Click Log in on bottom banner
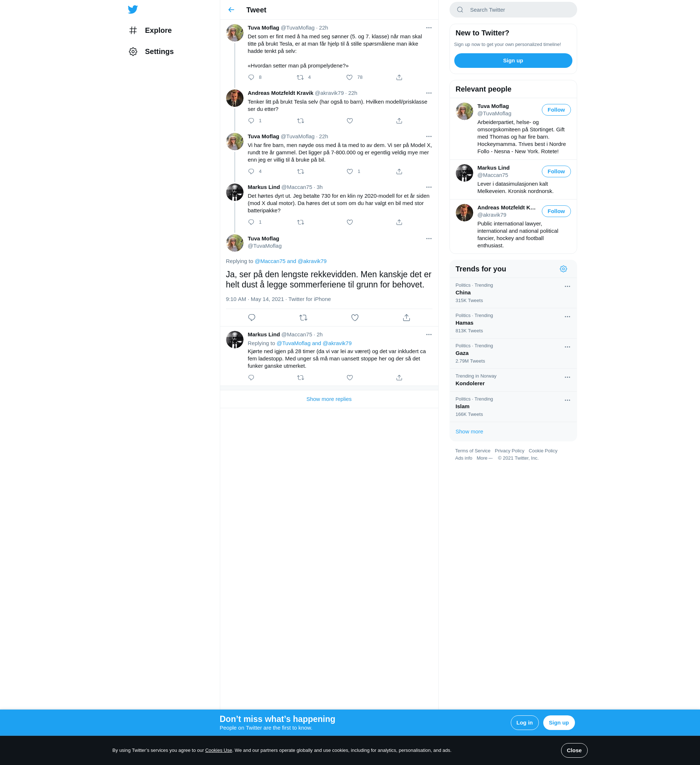Image resolution: width=700 pixels, height=765 pixels. [x=524, y=723]
